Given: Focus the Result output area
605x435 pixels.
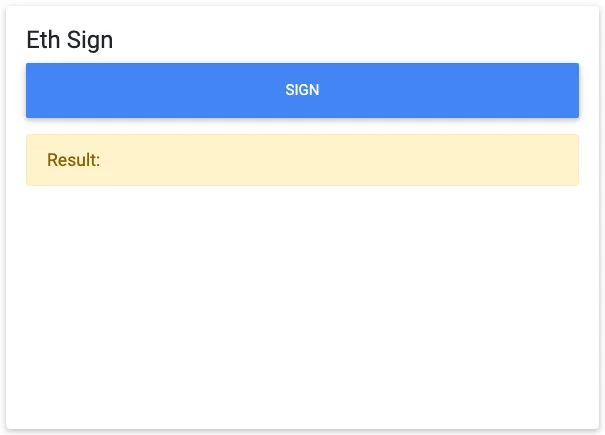Looking at the screenshot, I should 302,160.
